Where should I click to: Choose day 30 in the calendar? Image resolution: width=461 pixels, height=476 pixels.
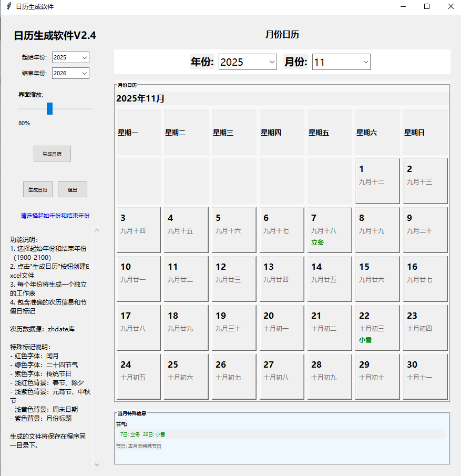pyautogui.click(x=425, y=377)
